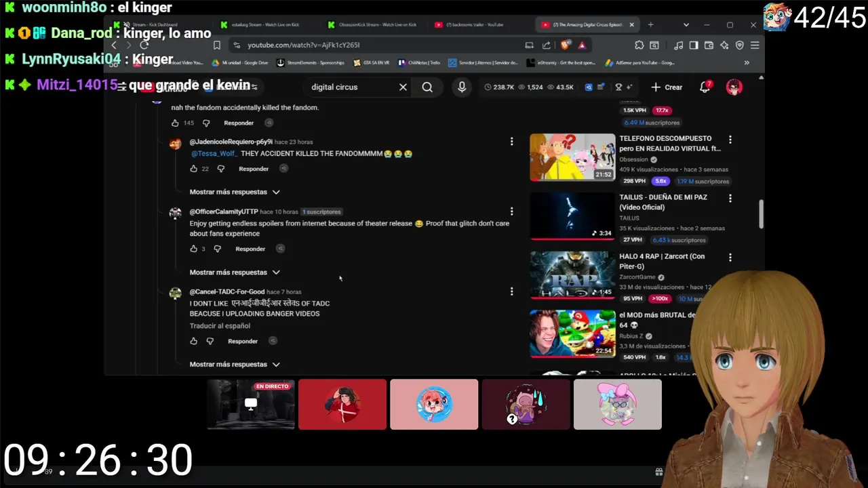Open more options for TELEFONO DESCOMPUESTO video
The image size is (868, 488).
(x=730, y=140)
